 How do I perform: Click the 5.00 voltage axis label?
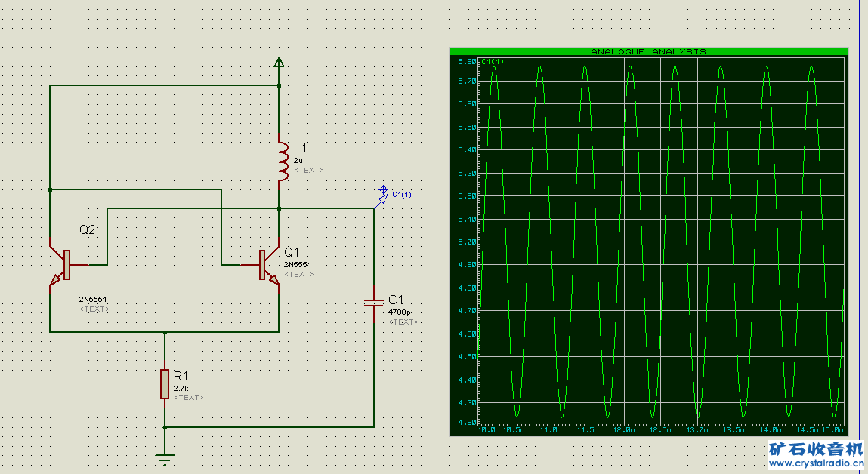(x=467, y=242)
